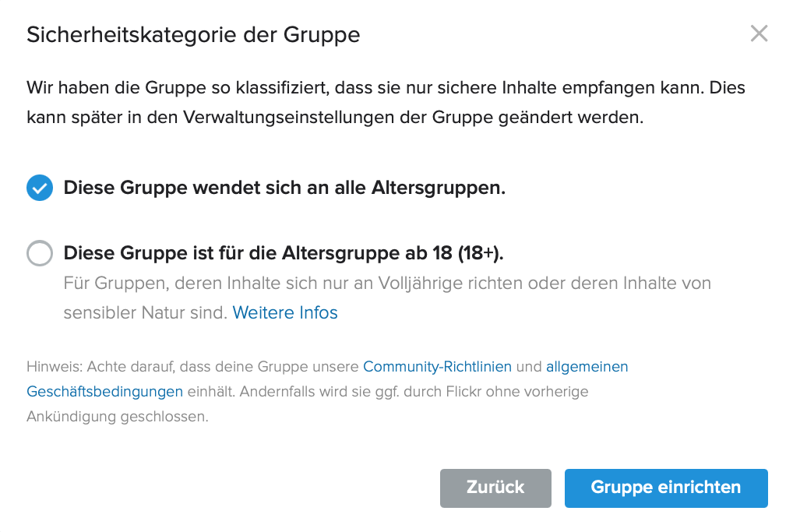Click the 'Geschäftsbedingungen' link text
793x532 pixels.
104,391
